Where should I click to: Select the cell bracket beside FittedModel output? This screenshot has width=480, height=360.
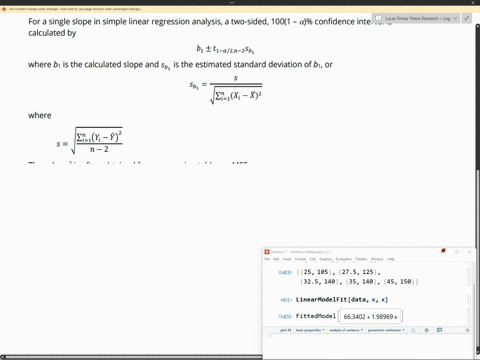[x=468, y=316]
